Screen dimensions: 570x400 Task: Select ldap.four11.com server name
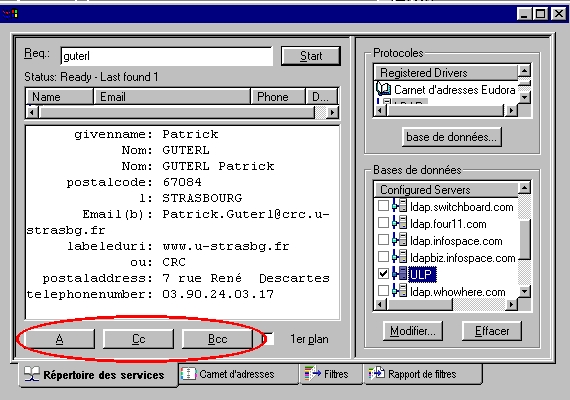click(x=448, y=224)
